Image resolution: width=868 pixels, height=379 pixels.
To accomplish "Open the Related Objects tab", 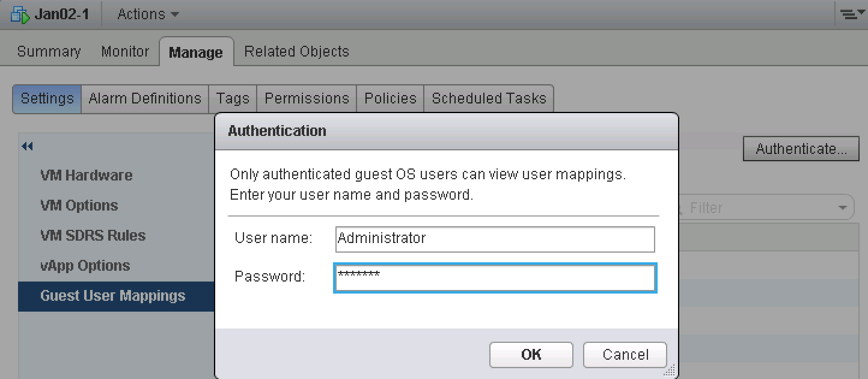I will click(296, 51).
